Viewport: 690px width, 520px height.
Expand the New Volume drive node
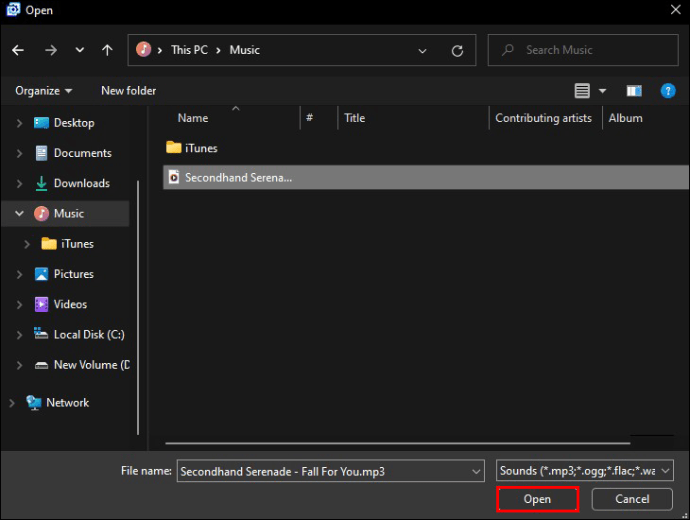pyautogui.click(x=19, y=365)
